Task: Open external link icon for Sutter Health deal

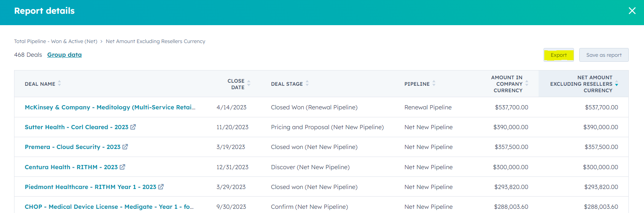Action: tap(133, 127)
